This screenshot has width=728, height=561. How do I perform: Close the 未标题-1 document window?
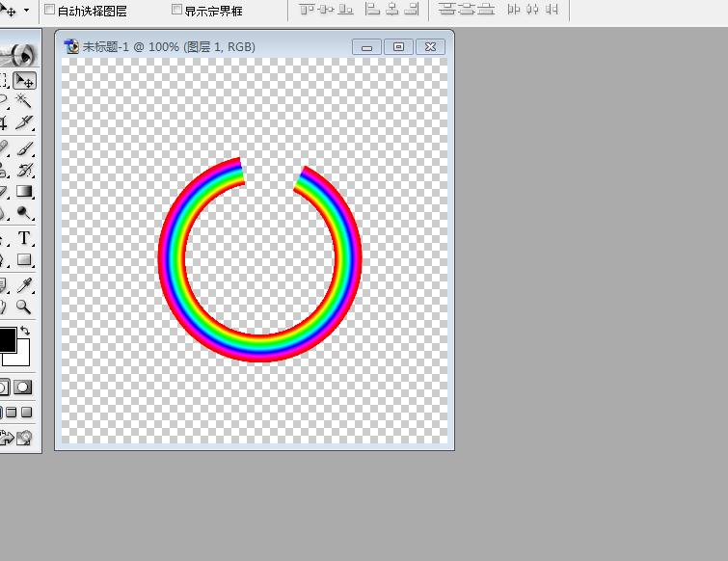point(430,47)
